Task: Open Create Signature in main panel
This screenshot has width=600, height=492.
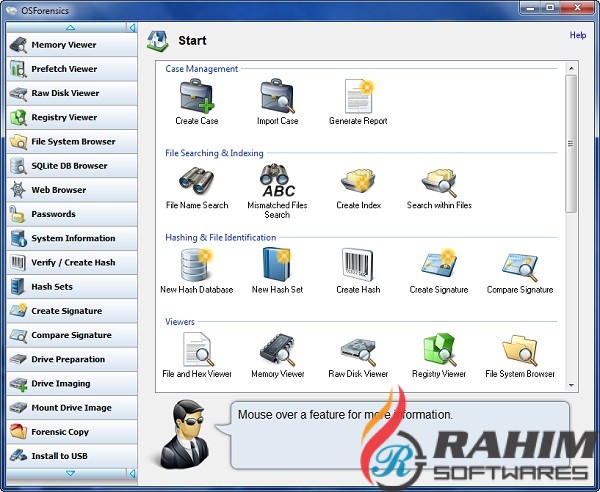Action: (x=439, y=271)
